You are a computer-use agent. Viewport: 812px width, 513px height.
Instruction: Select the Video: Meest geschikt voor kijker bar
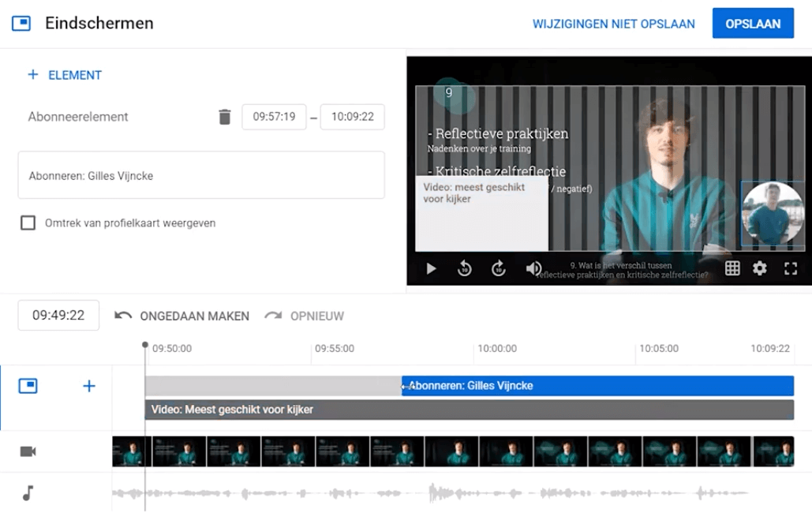coord(470,410)
